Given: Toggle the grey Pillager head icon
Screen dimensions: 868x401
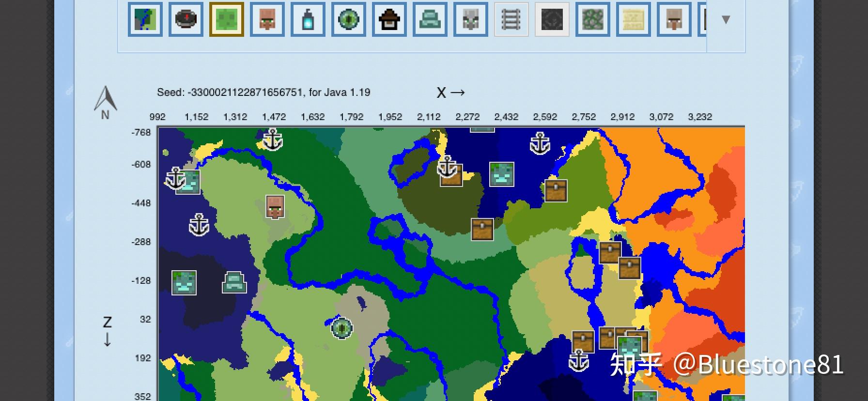Looking at the screenshot, I should pyautogui.click(x=471, y=19).
